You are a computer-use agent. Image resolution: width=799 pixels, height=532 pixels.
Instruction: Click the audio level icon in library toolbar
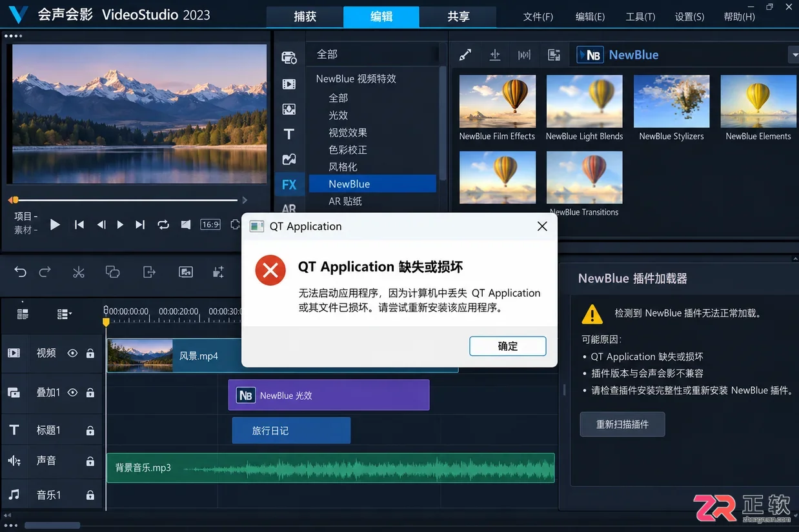point(495,55)
